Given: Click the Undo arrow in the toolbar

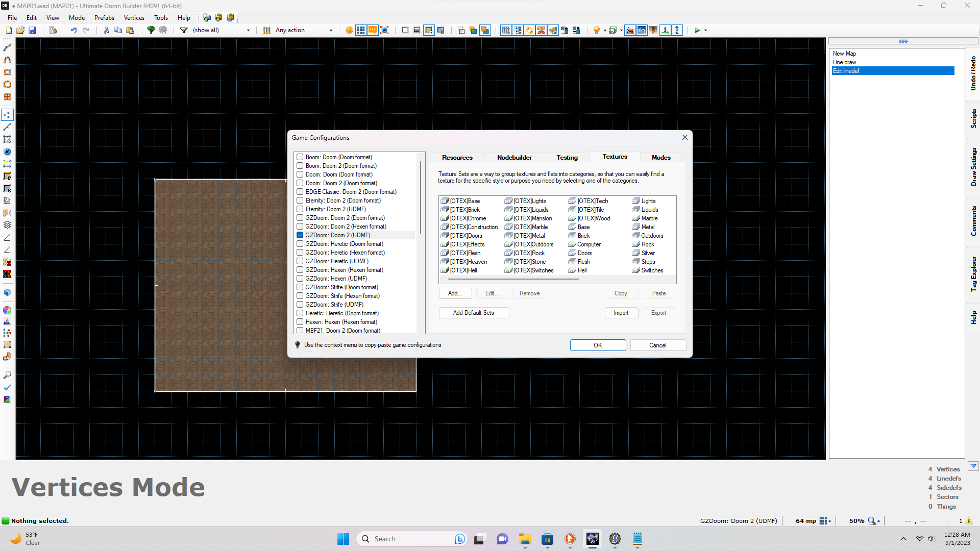Looking at the screenshot, I should (73, 30).
